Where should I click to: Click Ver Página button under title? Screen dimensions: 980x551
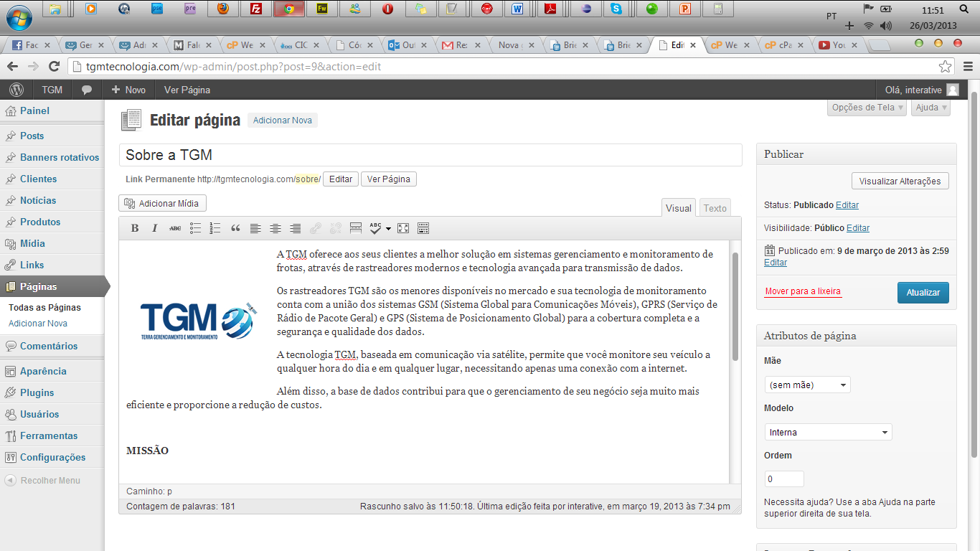tap(389, 179)
